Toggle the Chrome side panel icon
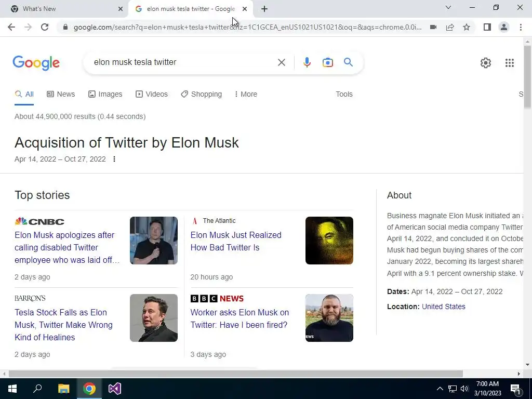532x399 pixels. 487,27
